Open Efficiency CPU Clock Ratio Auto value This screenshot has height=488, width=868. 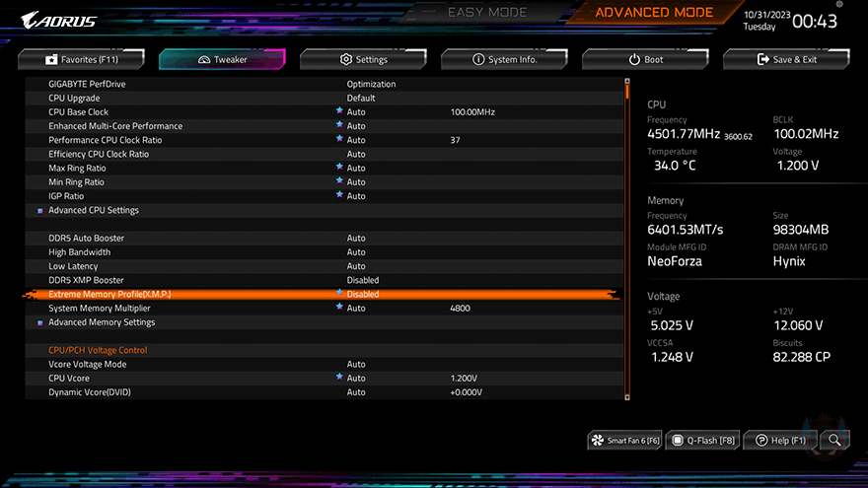click(356, 154)
